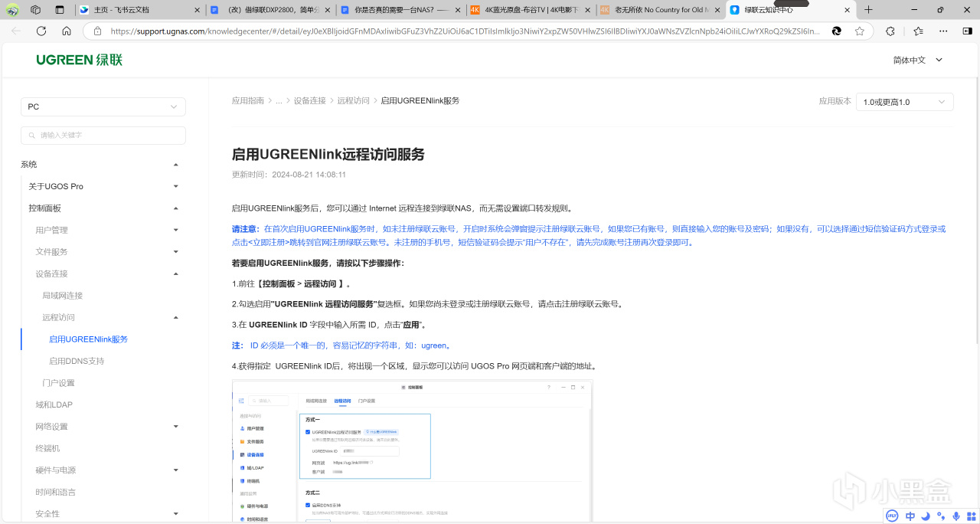
Task: Add page to favorites star icon
Action: (860, 31)
